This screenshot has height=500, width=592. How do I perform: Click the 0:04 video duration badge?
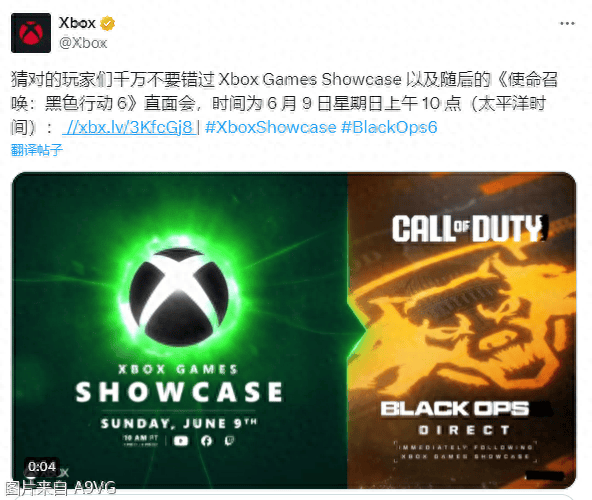point(42,467)
